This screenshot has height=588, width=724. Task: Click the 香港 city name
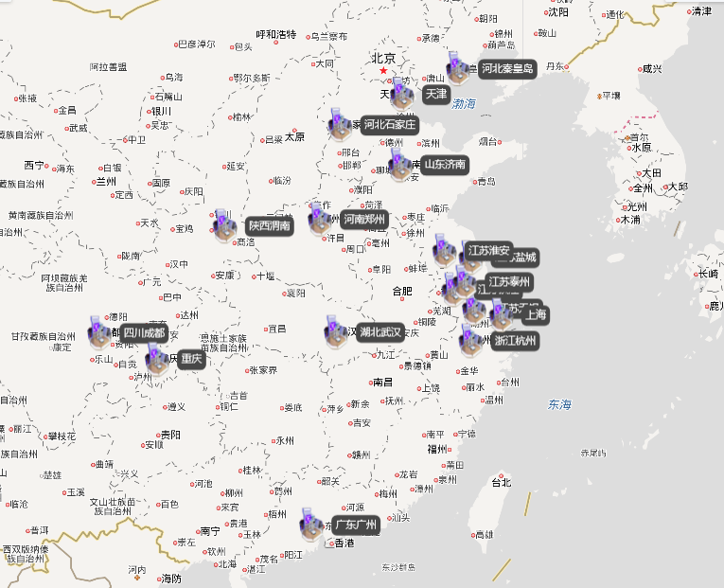[344, 543]
